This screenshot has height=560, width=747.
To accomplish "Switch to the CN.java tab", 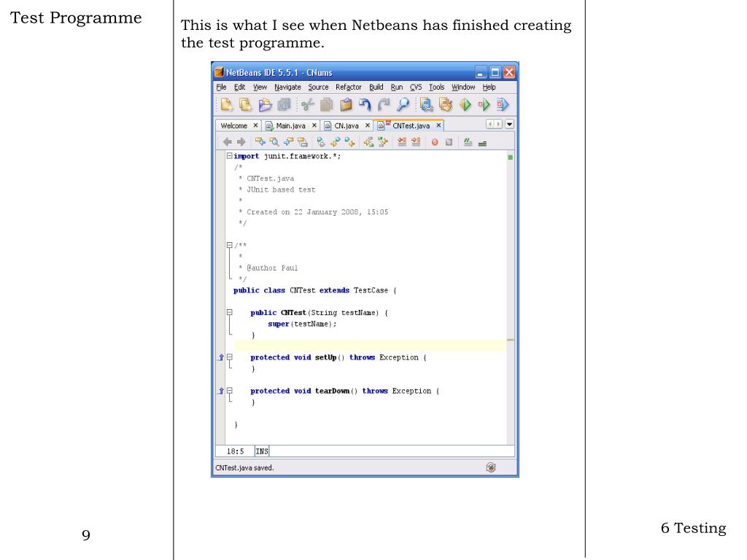I will coord(347,125).
